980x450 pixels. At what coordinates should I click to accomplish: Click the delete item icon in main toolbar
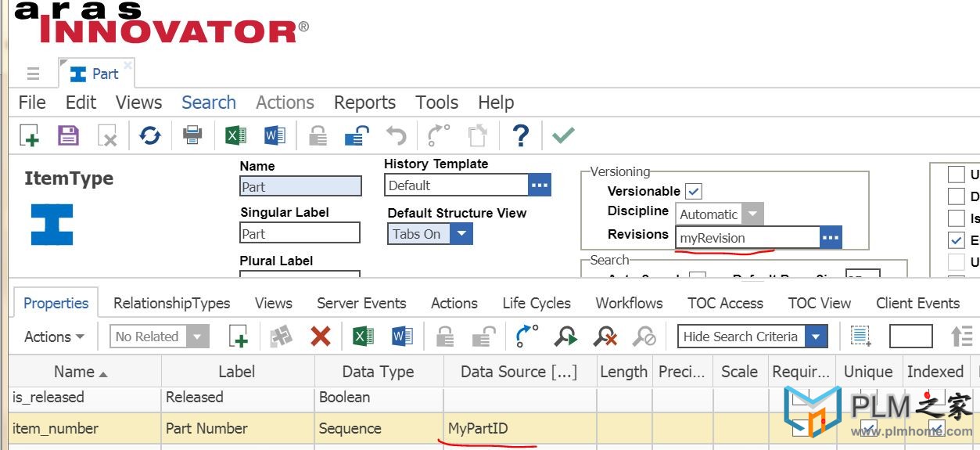coord(107,136)
